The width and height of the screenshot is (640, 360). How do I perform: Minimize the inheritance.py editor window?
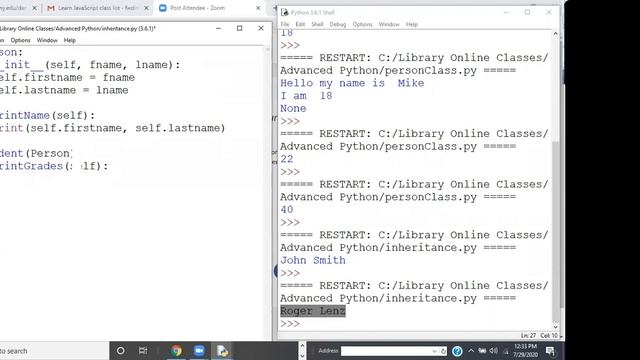pyautogui.click(x=218, y=28)
